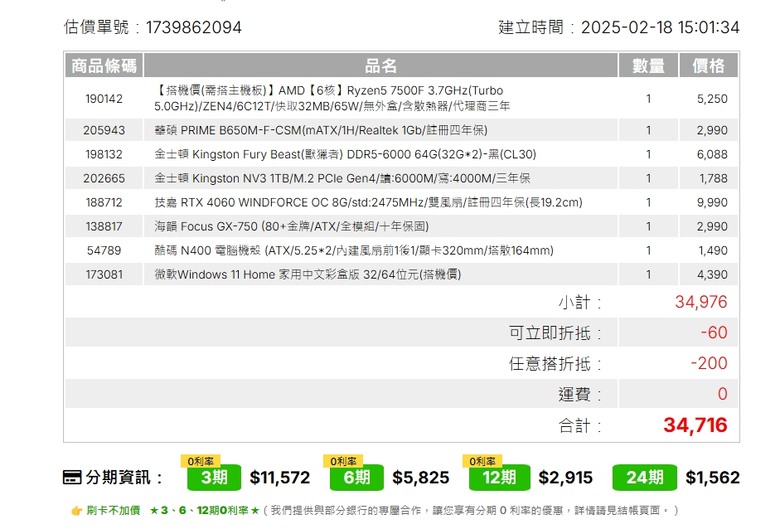Click the 運費 value 0
The height and width of the screenshot is (529, 780).
coord(722,394)
